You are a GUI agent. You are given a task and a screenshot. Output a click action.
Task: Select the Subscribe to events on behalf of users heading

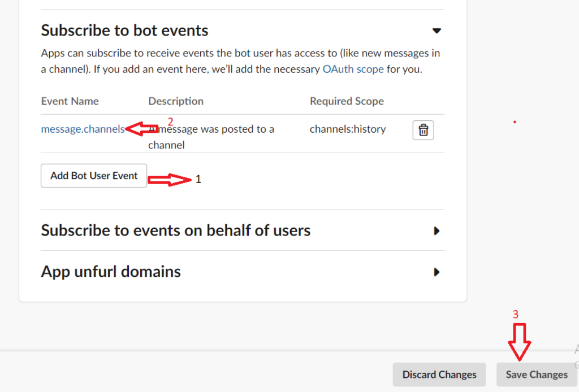tap(176, 230)
